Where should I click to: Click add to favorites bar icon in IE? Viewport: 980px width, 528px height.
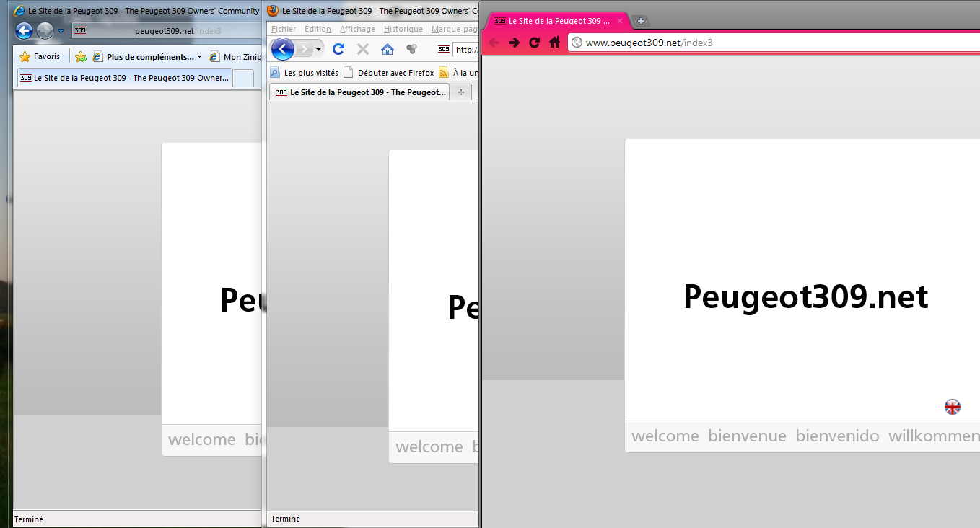[x=81, y=56]
